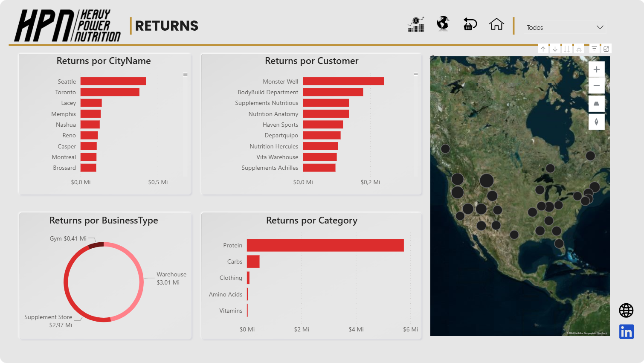Open the website globe icon link
The width and height of the screenshot is (644, 363).
coord(626,310)
